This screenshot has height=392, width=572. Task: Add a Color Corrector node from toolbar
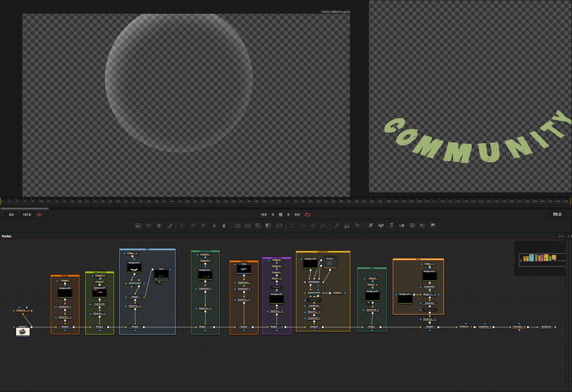(182, 226)
